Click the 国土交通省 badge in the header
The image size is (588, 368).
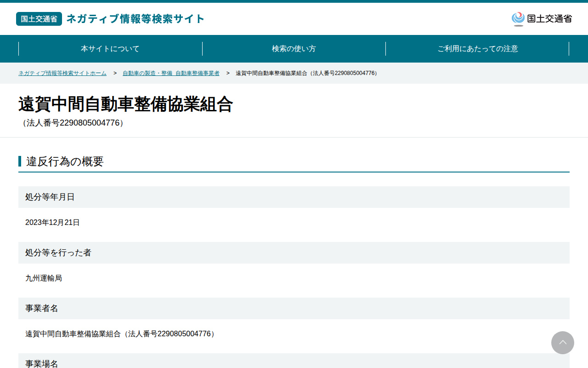[x=39, y=19]
